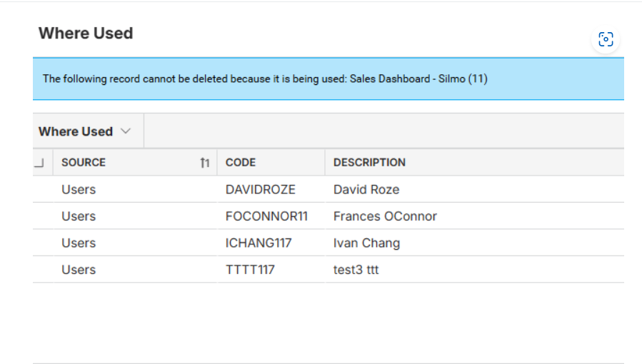
Task: Click the Frances OConnor description
Action: pyautogui.click(x=386, y=216)
